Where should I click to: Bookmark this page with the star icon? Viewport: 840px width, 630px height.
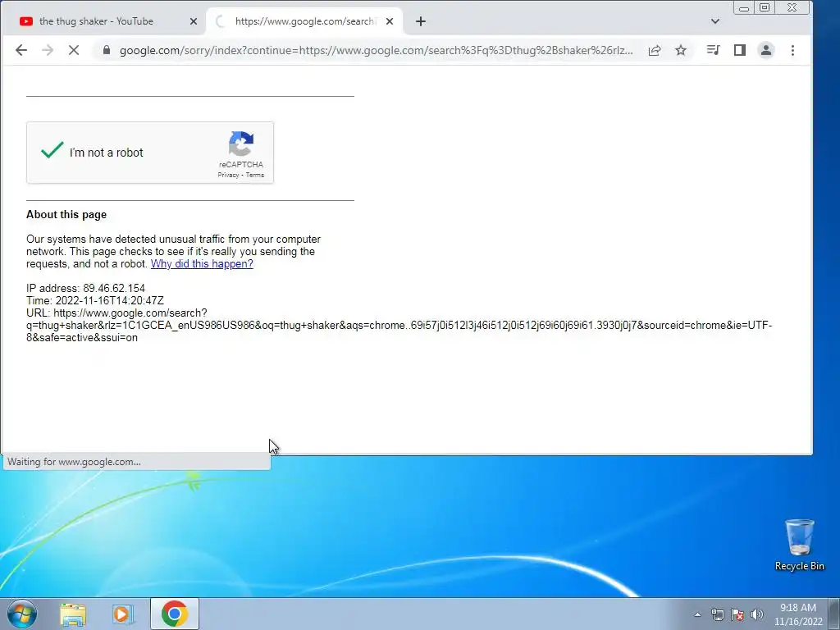click(x=680, y=50)
